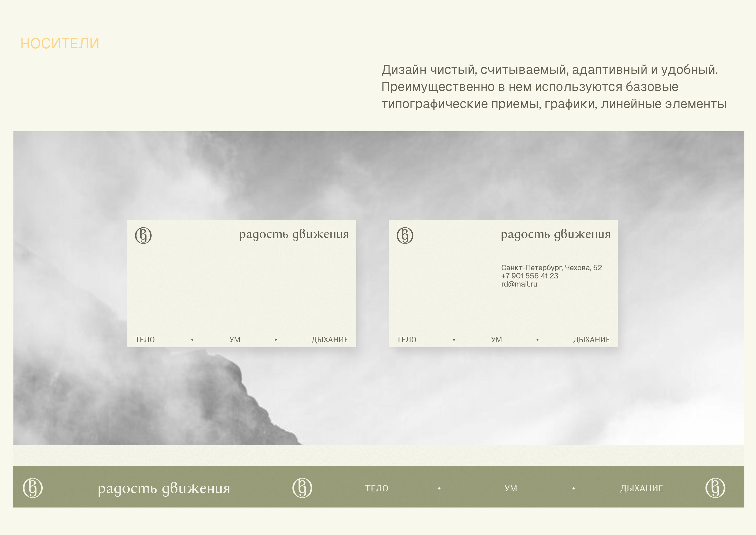Click the 'радость движения' wordmark on the right card
Screen dimensions: 756x535
(555, 235)
